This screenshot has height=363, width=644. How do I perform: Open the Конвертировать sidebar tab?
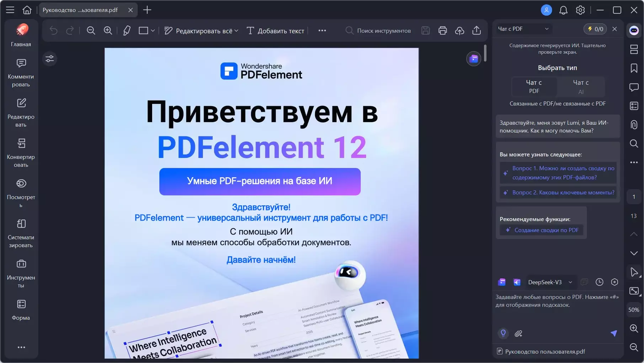tap(21, 153)
